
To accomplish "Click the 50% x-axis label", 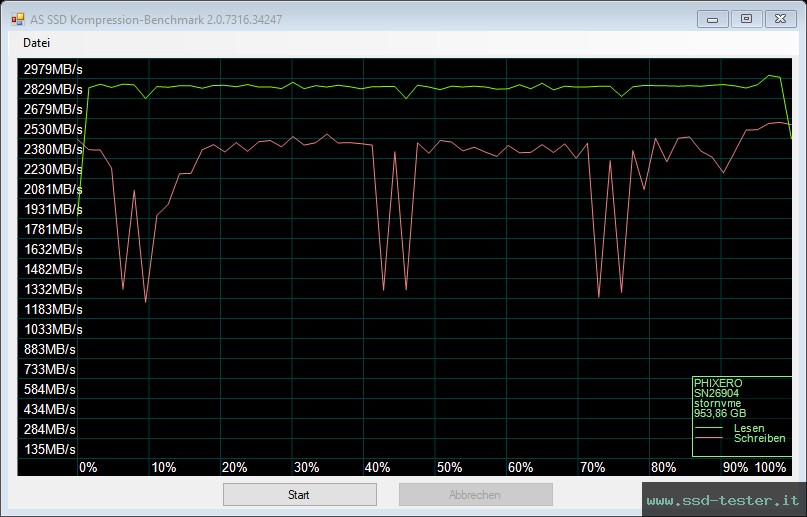I will (449, 467).
